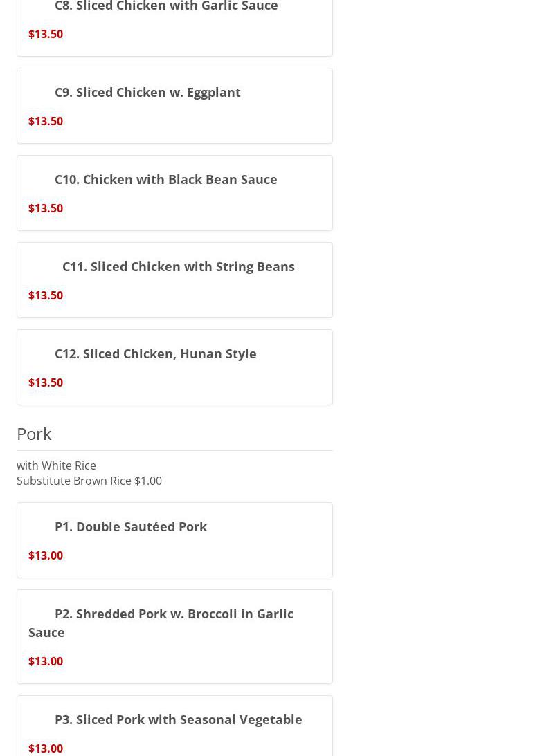Click the Pork section heading
Viewport: 533px width, 756px height.
[x=34, y=434]
